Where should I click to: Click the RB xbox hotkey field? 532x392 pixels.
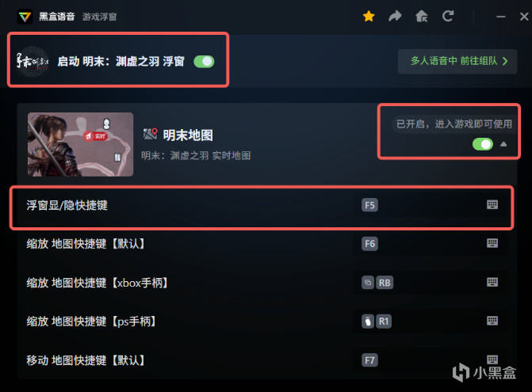point(431,283)
